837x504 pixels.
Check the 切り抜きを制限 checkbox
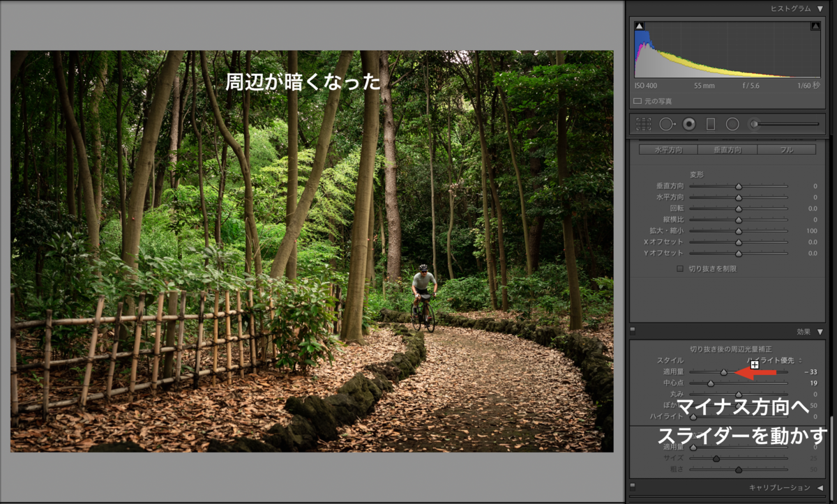click(x=681, y=268)
